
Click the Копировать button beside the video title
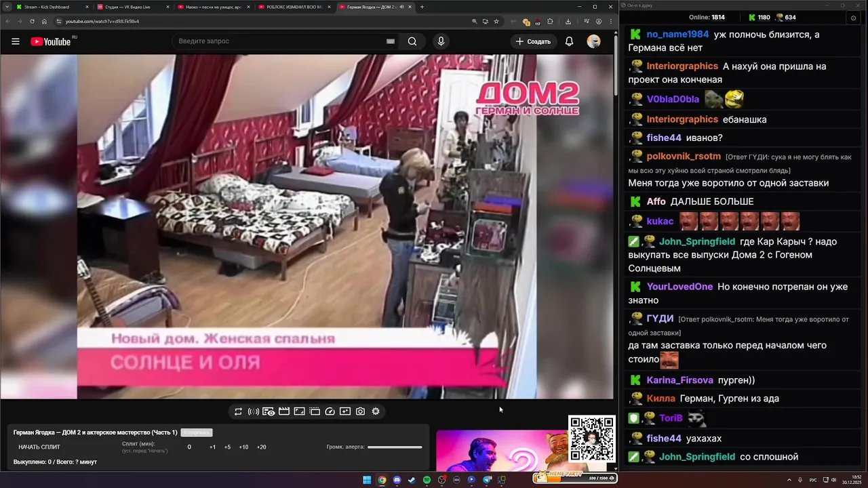tap(197, 432)
